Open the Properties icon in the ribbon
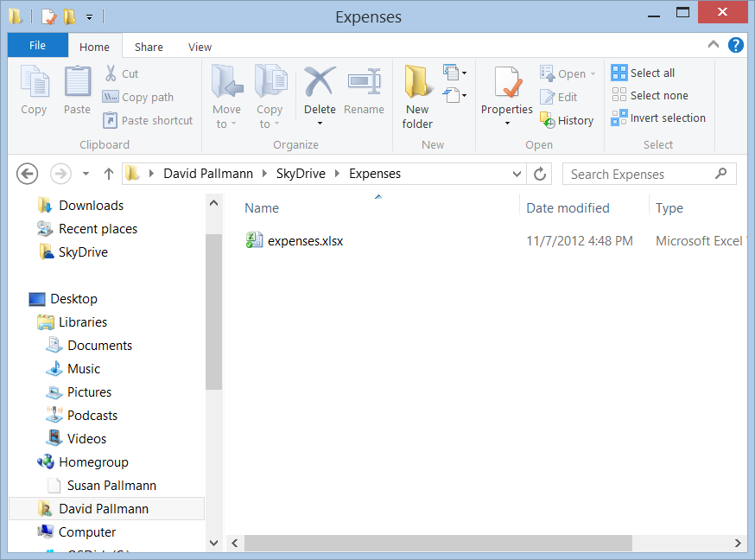This screenshot has height=560, width=755. [x=507, y=83]
